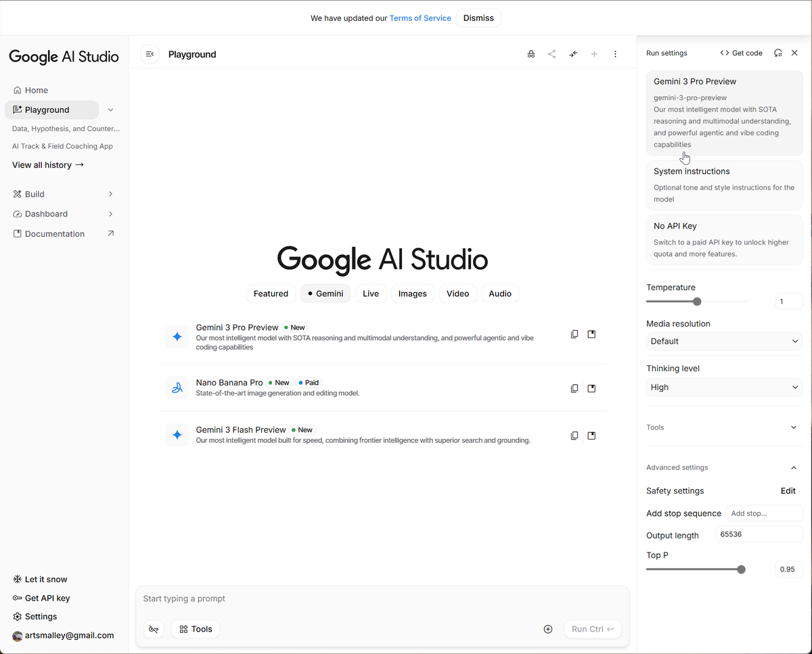Collapse the Playground history chevron
Viewport: 812px width, 654px height.
click(111, 110)
